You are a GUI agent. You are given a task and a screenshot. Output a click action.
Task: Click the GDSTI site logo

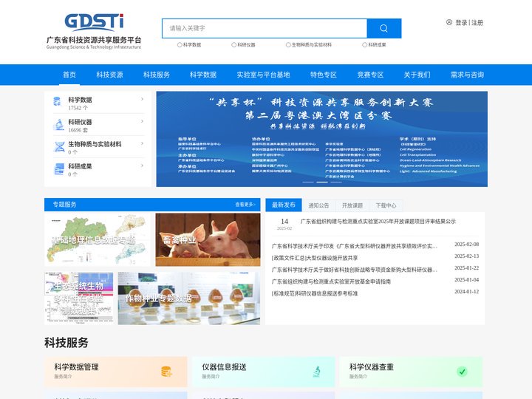click(x=94, y=32)
